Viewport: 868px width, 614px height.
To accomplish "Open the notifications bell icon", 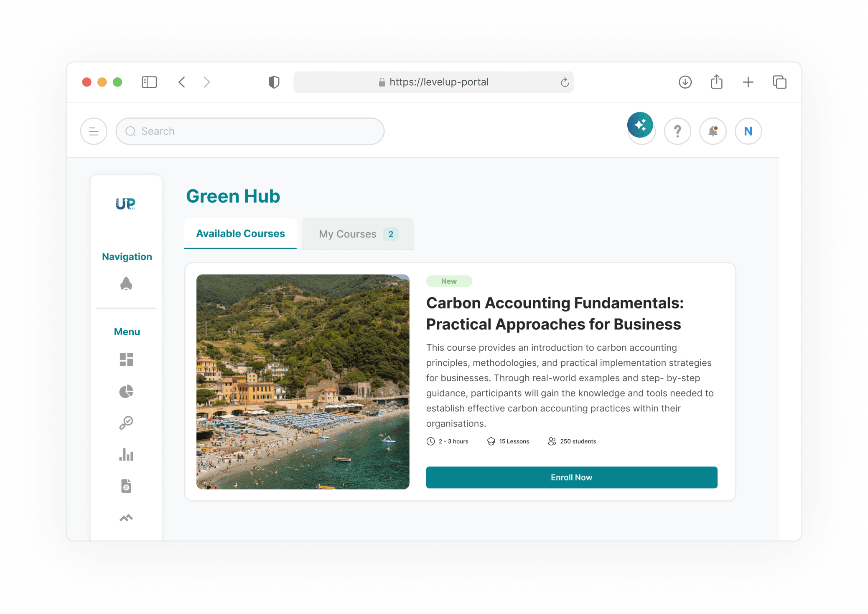I will (713, 131).
